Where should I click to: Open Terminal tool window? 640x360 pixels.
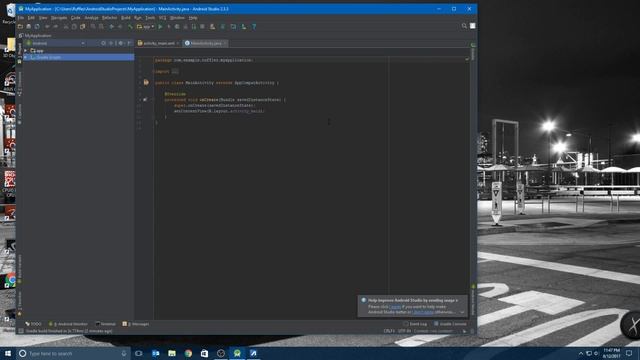[106, 324]
